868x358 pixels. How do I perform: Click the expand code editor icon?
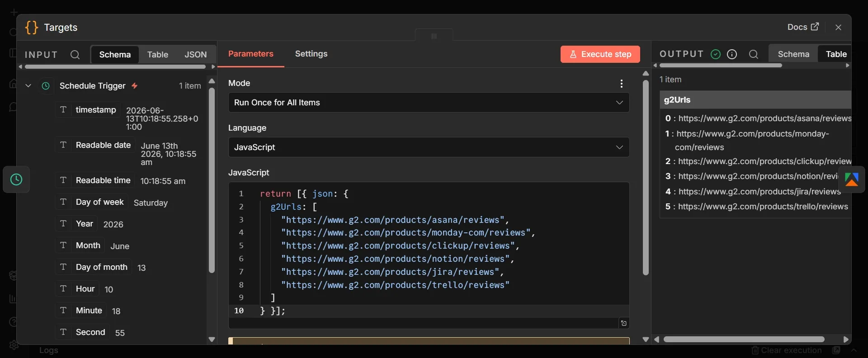(624, 323)
